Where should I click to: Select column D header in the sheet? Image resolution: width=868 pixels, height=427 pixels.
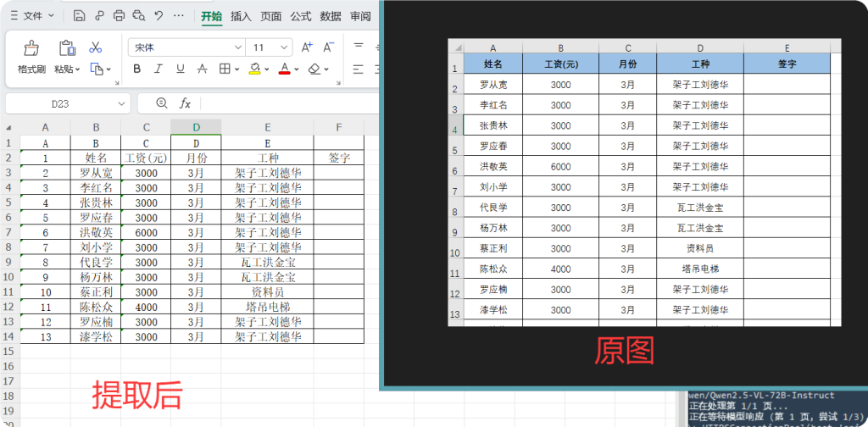tap(196, 127)
